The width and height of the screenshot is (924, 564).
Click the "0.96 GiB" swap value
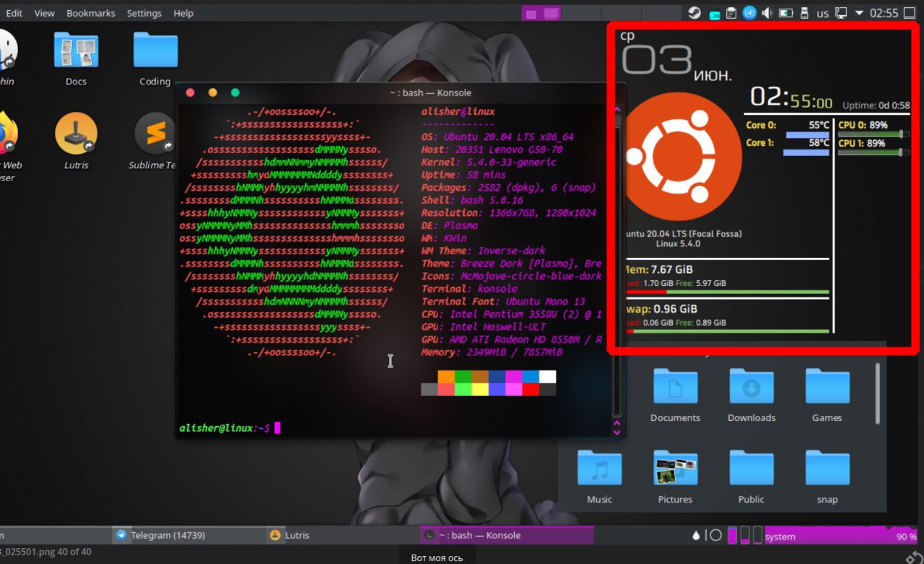tap(676, 309)
